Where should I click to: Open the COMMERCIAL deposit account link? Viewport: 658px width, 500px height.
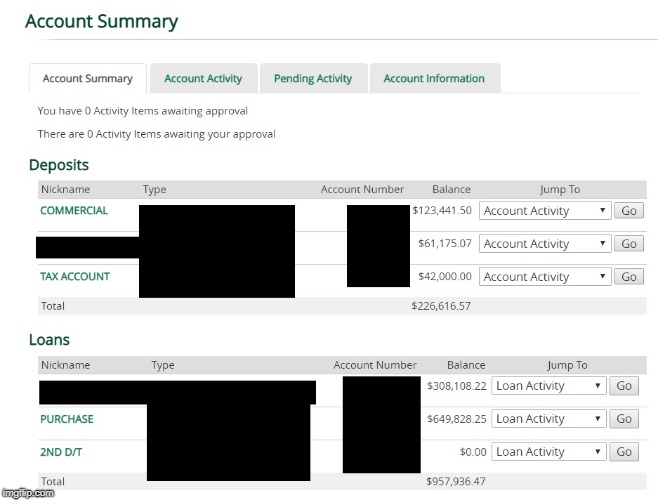(74, 211)
